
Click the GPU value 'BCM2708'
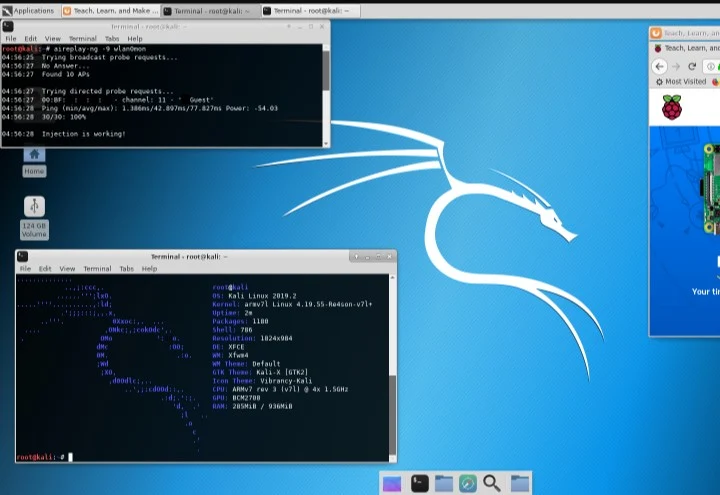(x=246, y=398)
